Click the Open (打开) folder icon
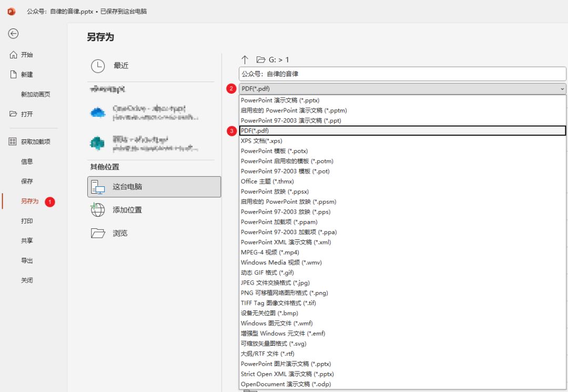 point(14,114)
